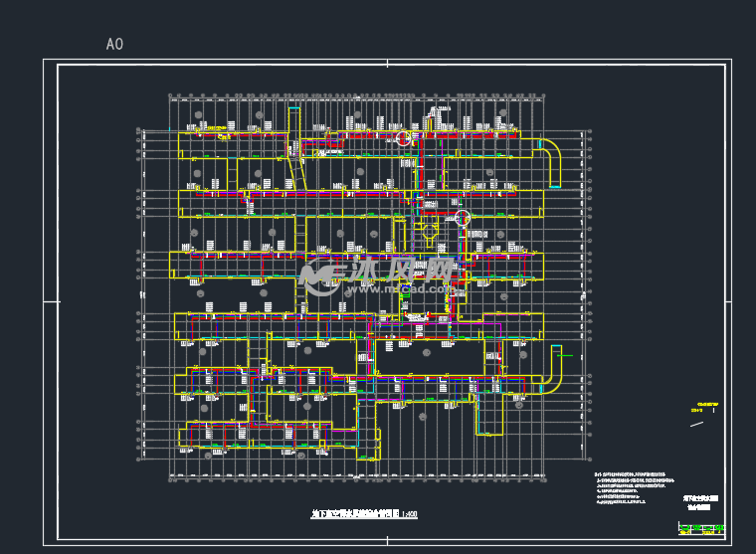The image size is (756, 554).
Task: Select the curved yellow duct elbow at upper right
Action: click(552, 159)
